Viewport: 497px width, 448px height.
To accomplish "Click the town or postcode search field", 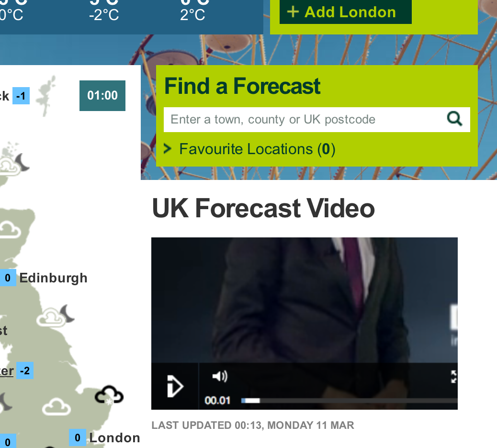I will pos(305,120).
